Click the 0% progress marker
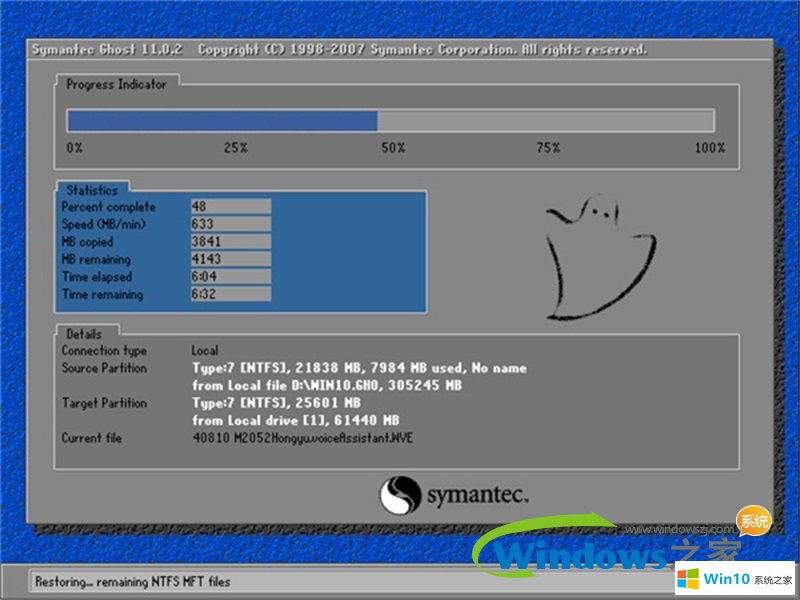Screen dimensions: 800x600 (74, 148)
